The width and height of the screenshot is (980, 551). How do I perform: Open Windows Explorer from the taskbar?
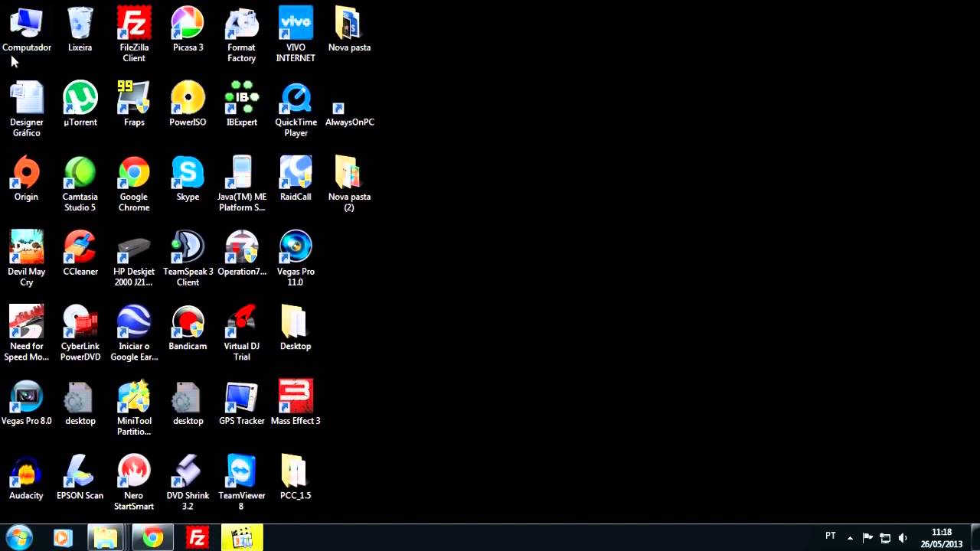tap(106, 538)
